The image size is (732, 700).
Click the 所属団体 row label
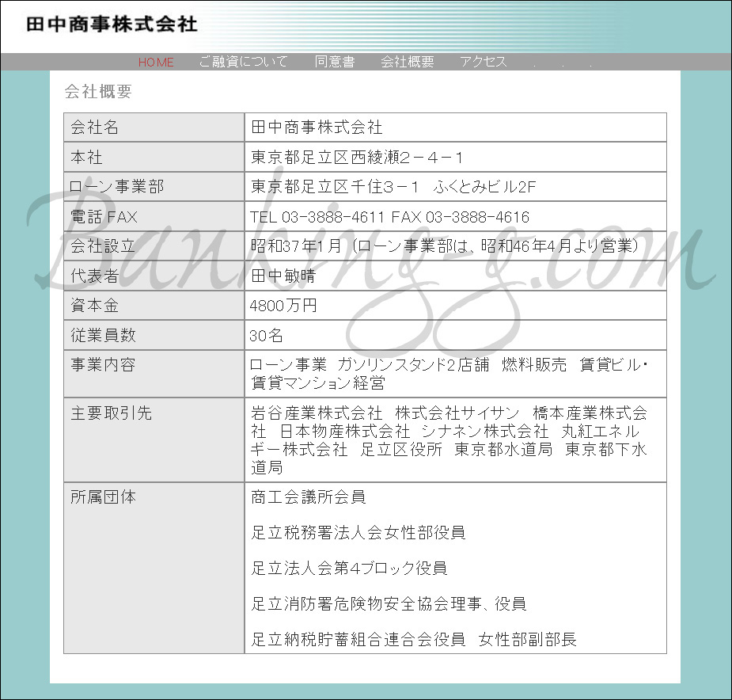(x=103, y=496)
